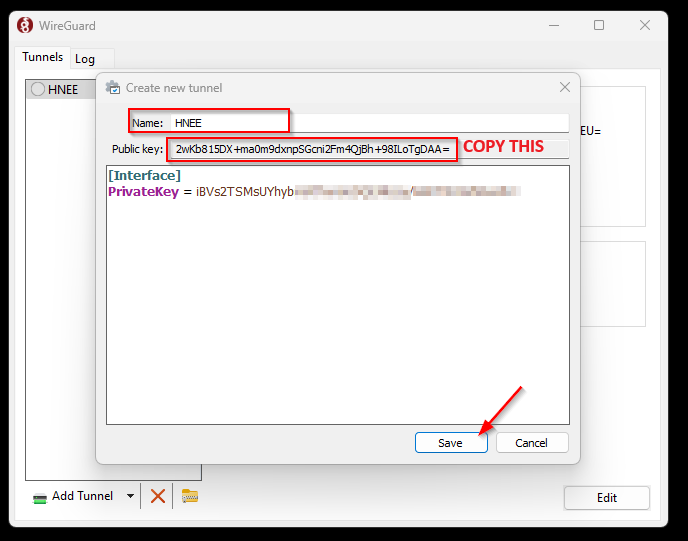Click the PrivateKey keyword in the editor
This screenshot has width=688, height=541.
(x=143, y=192)
